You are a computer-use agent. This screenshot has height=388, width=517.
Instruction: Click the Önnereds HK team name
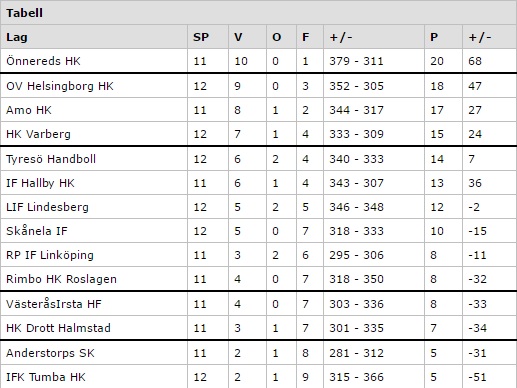point(43,61)
